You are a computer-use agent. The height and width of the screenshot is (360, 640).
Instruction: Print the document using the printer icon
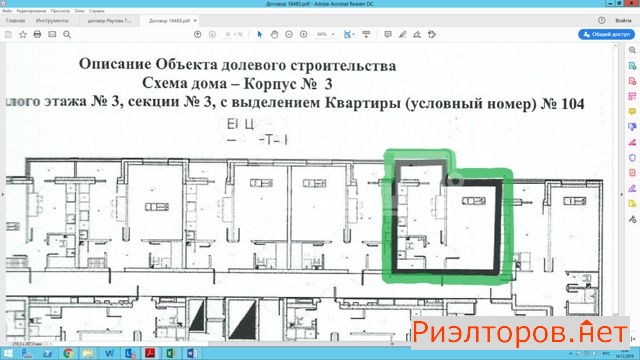click(x=37, y=35)
